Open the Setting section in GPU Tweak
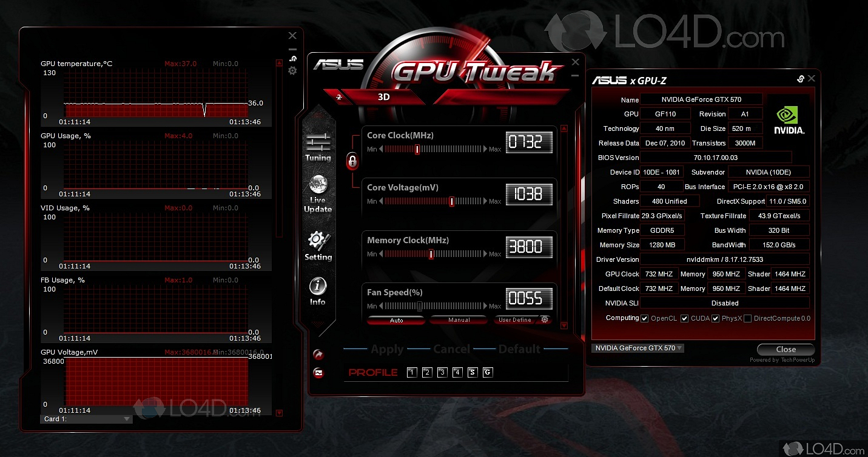This screenshot has height=457, width=868. [318, 245]
